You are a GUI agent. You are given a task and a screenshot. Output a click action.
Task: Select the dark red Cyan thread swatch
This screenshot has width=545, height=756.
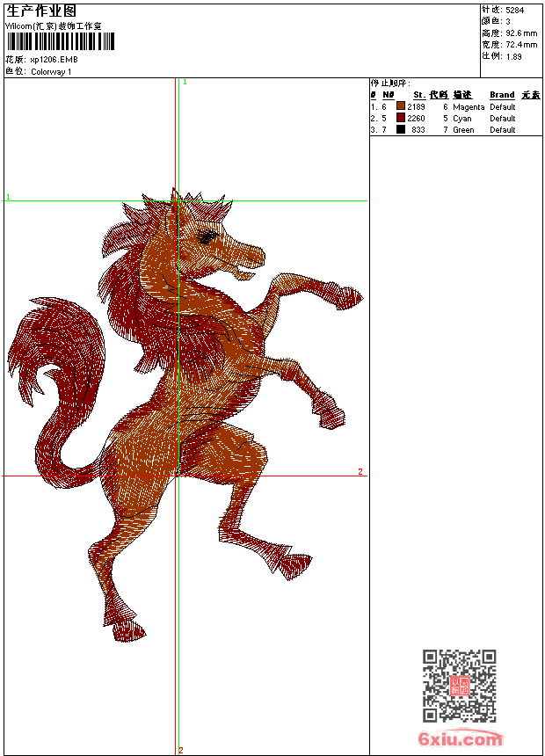point(401,118)
